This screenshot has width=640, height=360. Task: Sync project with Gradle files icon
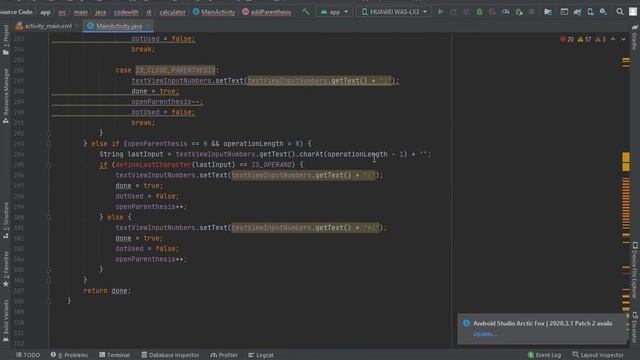point(577,12)
